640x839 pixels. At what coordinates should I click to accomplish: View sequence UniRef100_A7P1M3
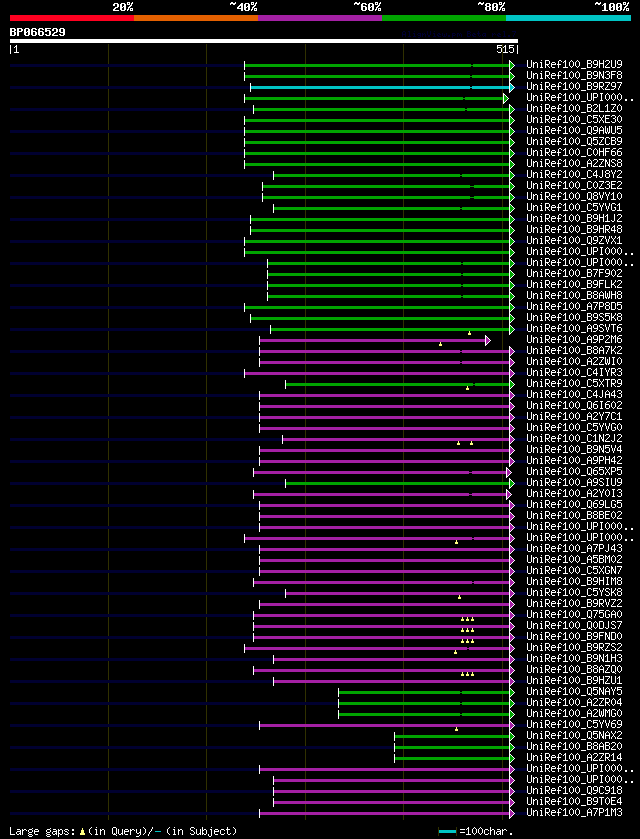(x=574, y=814)
